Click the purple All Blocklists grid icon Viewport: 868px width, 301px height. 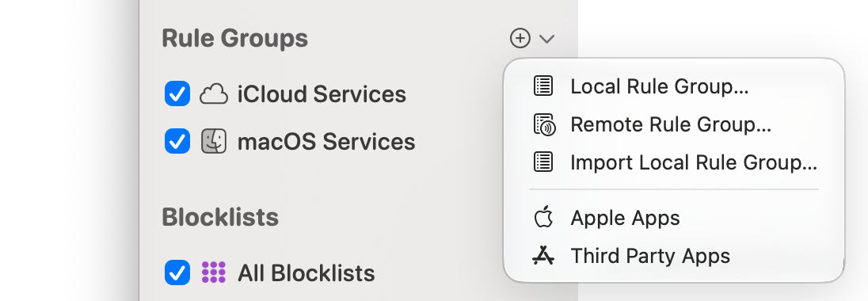214,272
